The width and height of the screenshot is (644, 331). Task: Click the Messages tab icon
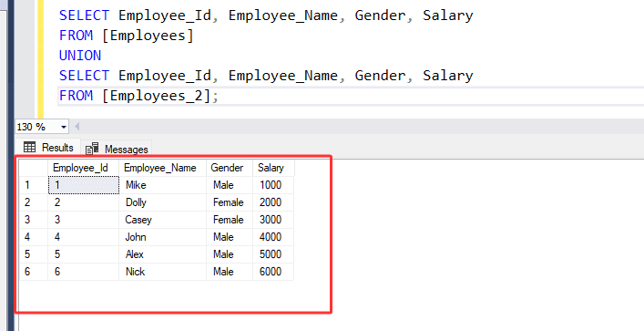point(92,149)
